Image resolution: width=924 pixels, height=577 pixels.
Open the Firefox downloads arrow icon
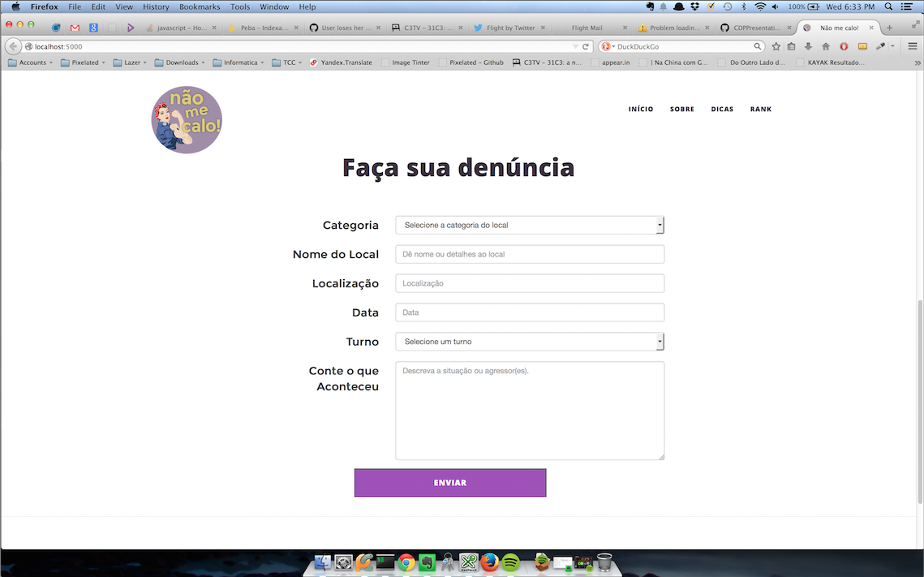coord(809,46)
